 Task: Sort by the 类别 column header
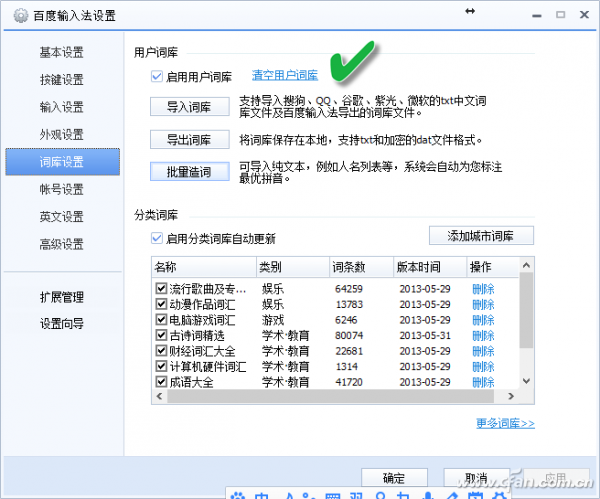point(293,267)
